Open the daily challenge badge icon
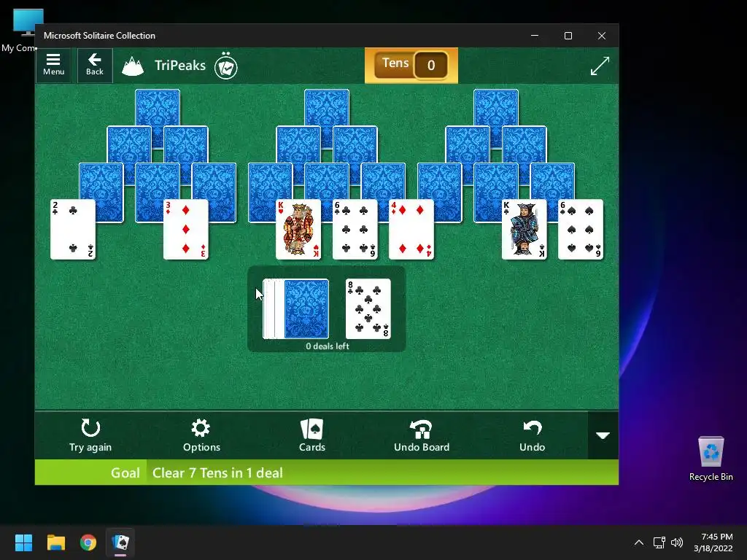 [x=226, y=66]
